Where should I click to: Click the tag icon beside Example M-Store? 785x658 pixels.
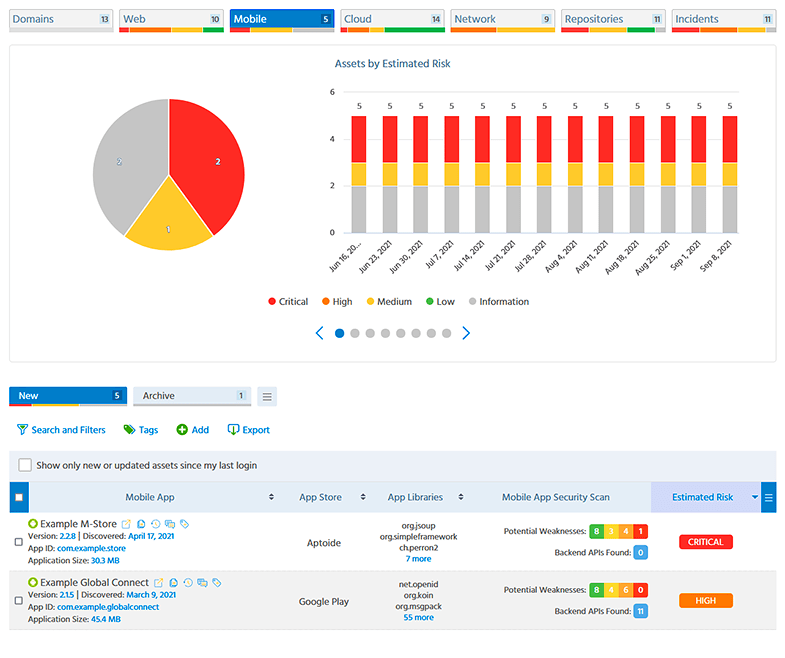(185, 524)
